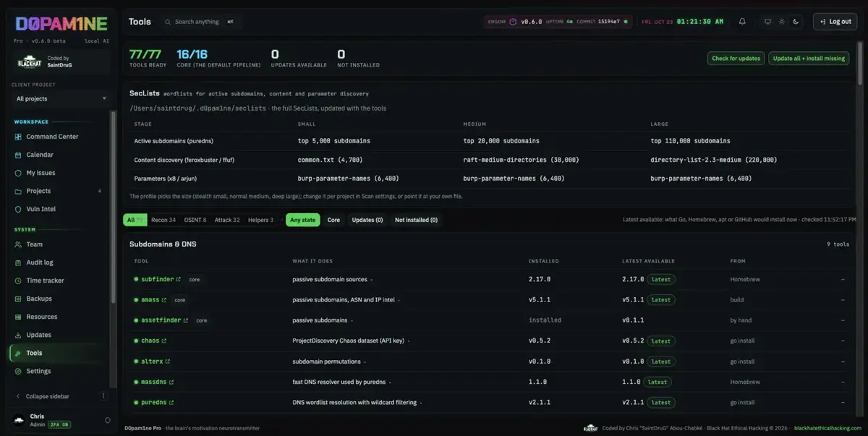Open Time tracker in sidebar
This screenshot has width=868, height=436.
click(58, 281)
